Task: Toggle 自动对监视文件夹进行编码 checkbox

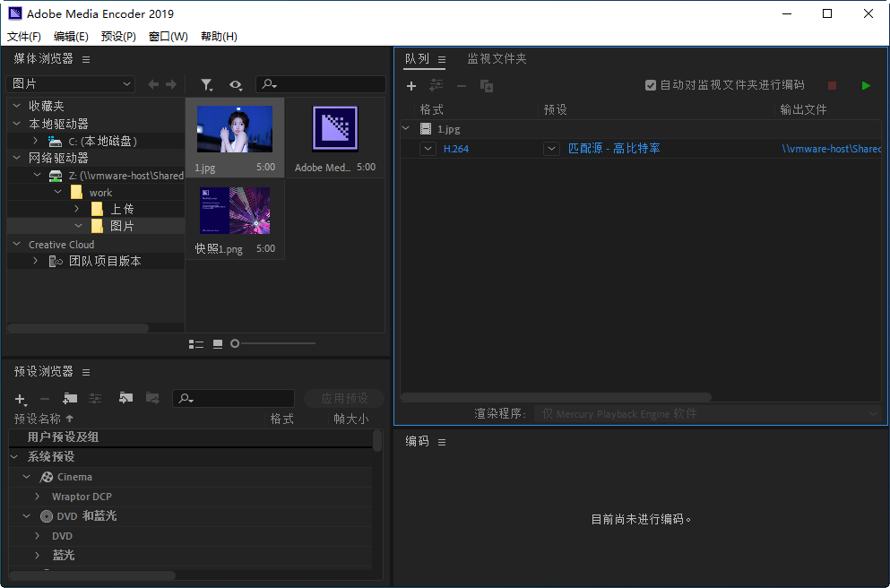Action: point(651,85)
